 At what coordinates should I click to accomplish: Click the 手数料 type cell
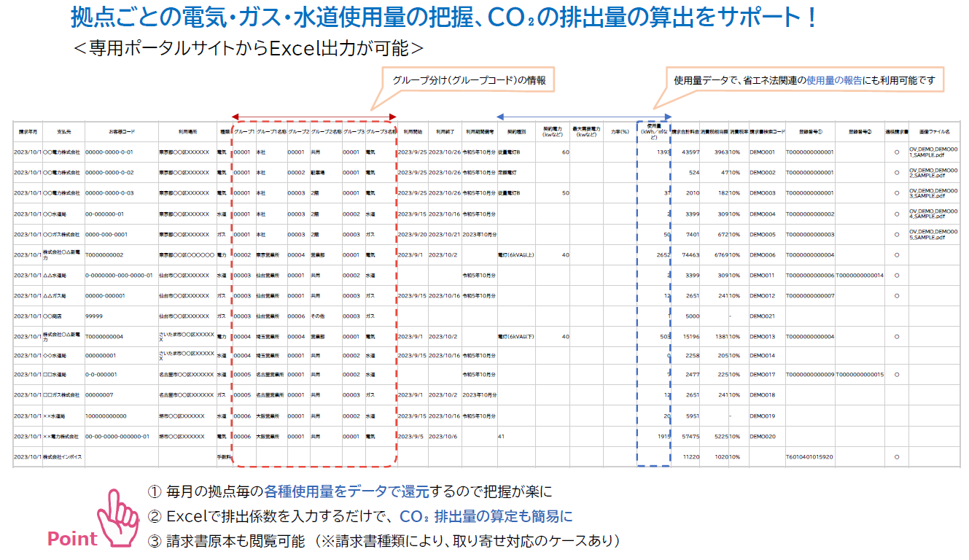[x=224, y=457]
